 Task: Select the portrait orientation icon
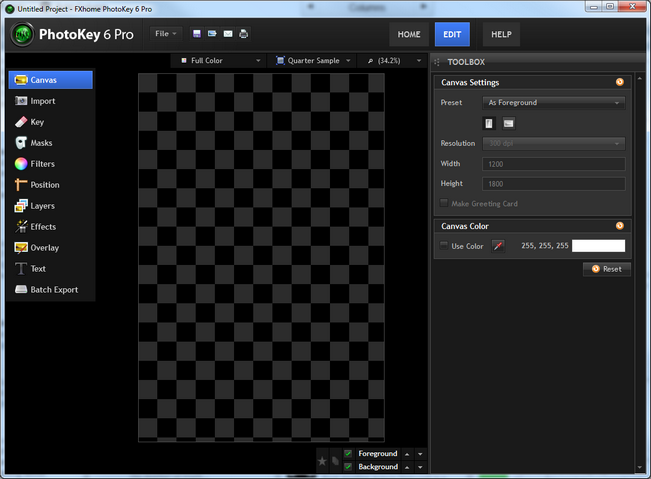coord(489,123)
